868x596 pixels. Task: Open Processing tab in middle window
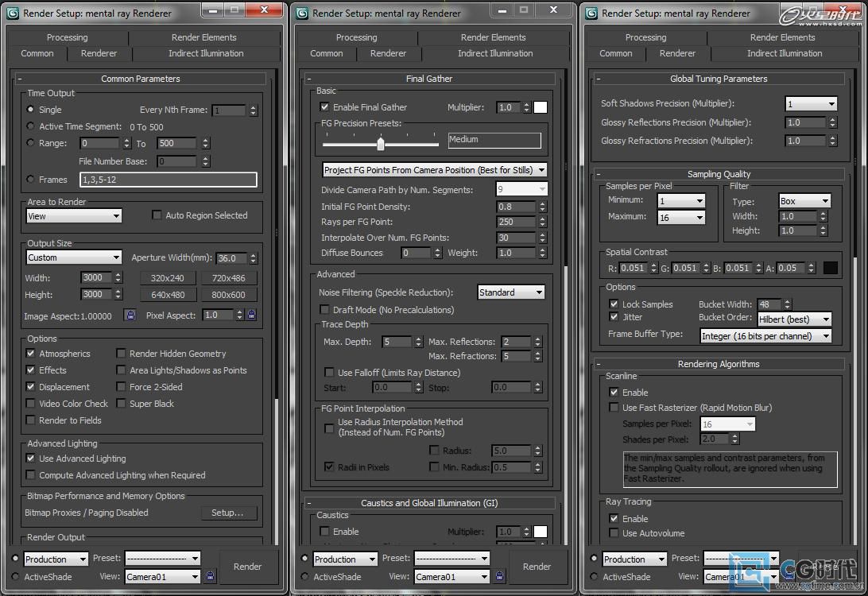pyautogui.click(x=356, y=37)
